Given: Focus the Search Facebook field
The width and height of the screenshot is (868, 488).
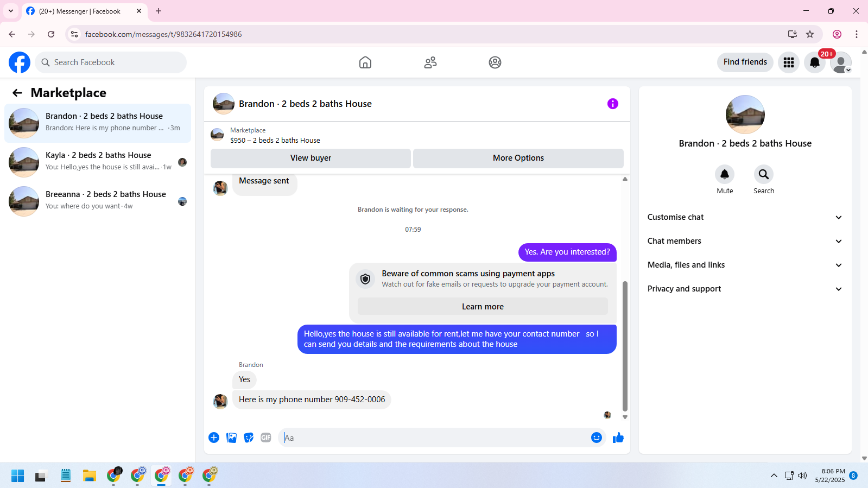Looking at the screenshot, I should [x=111, y=62].
